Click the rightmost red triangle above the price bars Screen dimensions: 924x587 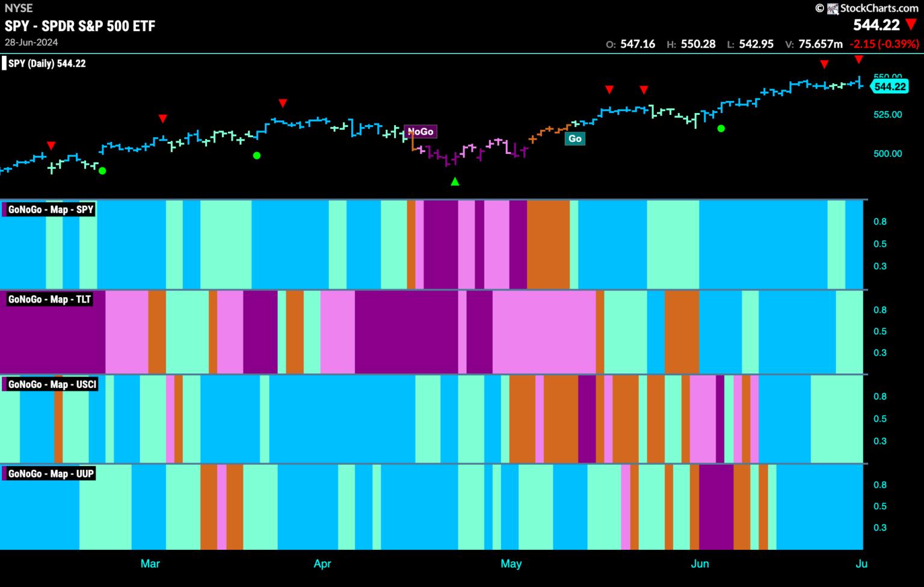point(859,59)
